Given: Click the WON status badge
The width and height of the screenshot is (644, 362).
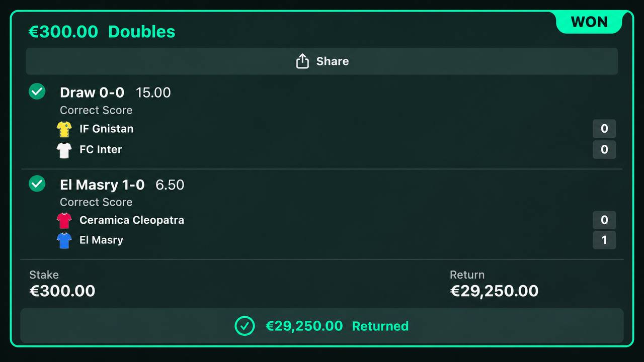Looking at the screenshot, I should click(589, 22).
